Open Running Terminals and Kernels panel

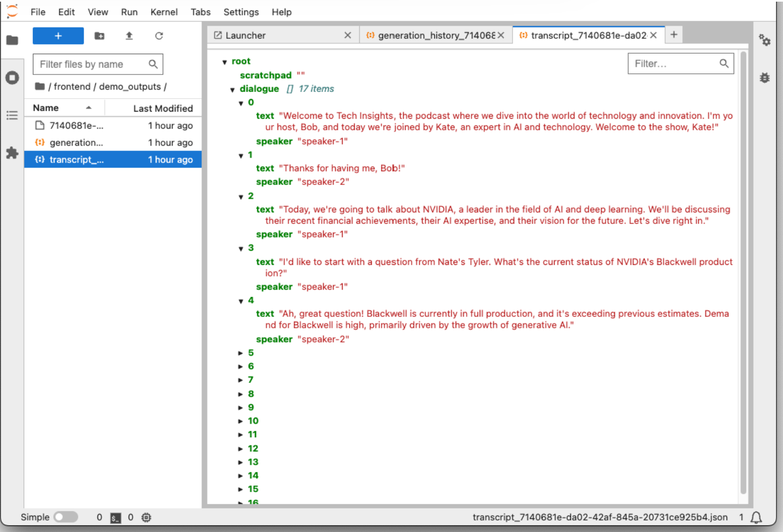pos(12,78)
